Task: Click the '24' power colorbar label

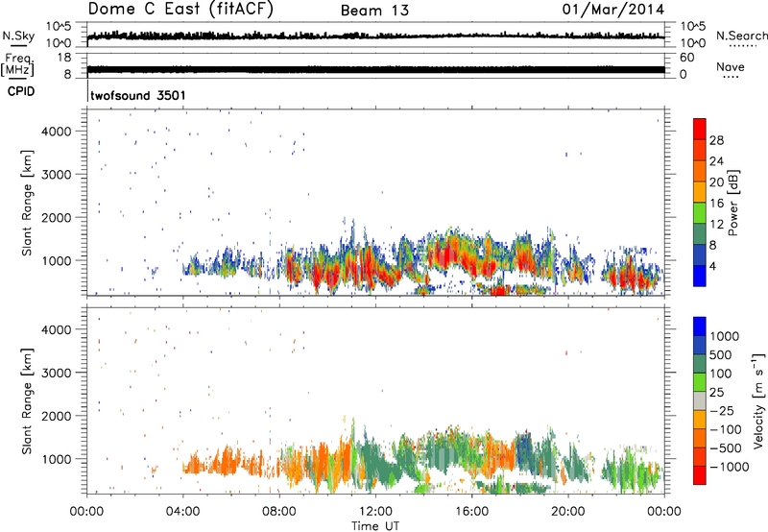Action: point(716,161)
